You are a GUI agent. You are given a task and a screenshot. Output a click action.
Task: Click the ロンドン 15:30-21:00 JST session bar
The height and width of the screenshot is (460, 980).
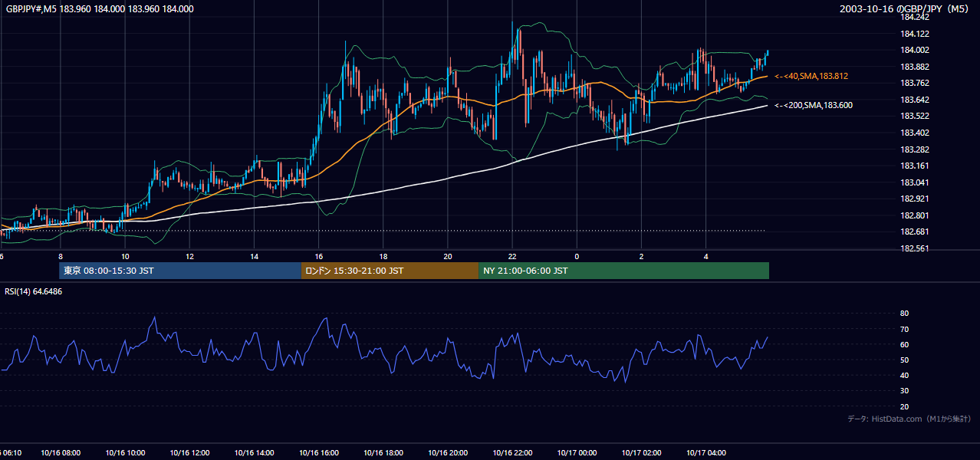(x=390, y=271)
